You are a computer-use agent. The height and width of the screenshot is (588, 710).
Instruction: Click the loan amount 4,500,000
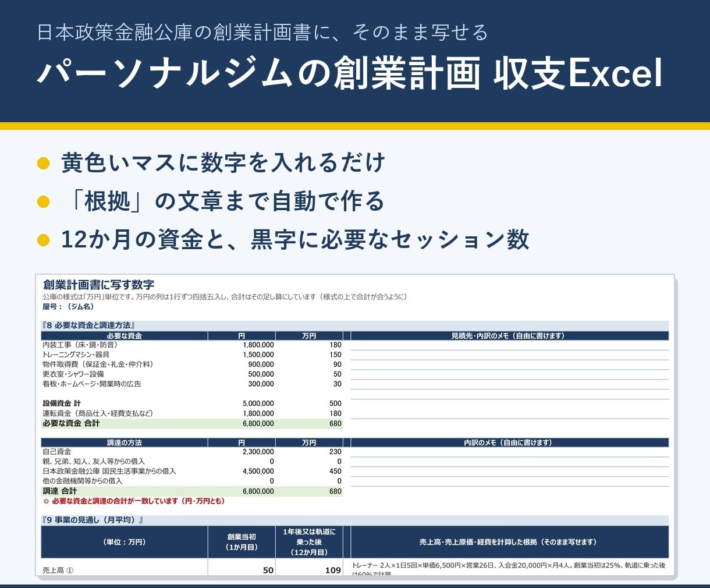[x=258, y=472]
